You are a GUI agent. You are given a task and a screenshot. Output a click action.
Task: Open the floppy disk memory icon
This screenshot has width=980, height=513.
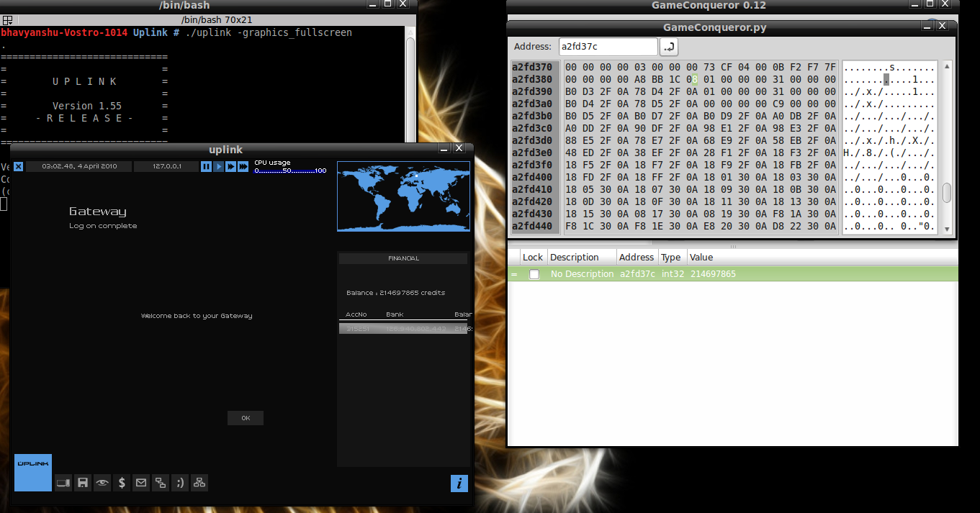(83, 483)
